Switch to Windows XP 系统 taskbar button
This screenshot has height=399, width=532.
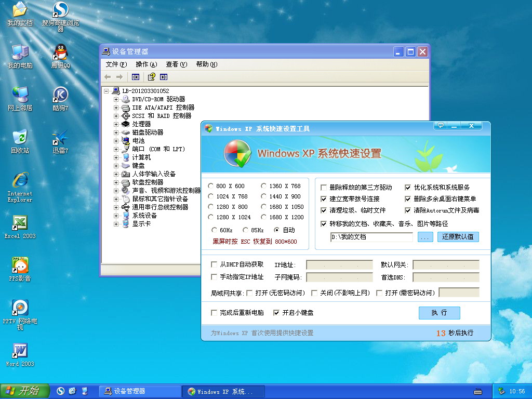(x=223, y=391)
